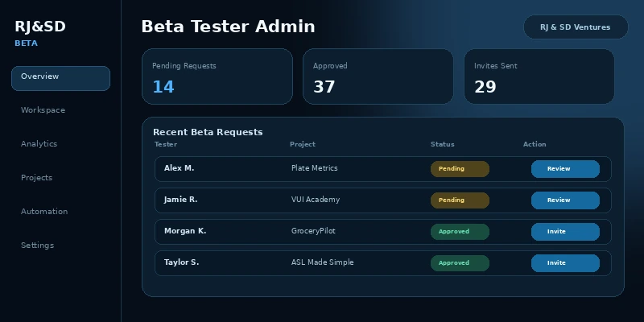The height and width of the screenshot is (322, 644).
Task: Click the Pending status badge for Jamie R.
Action: point(460,200)
